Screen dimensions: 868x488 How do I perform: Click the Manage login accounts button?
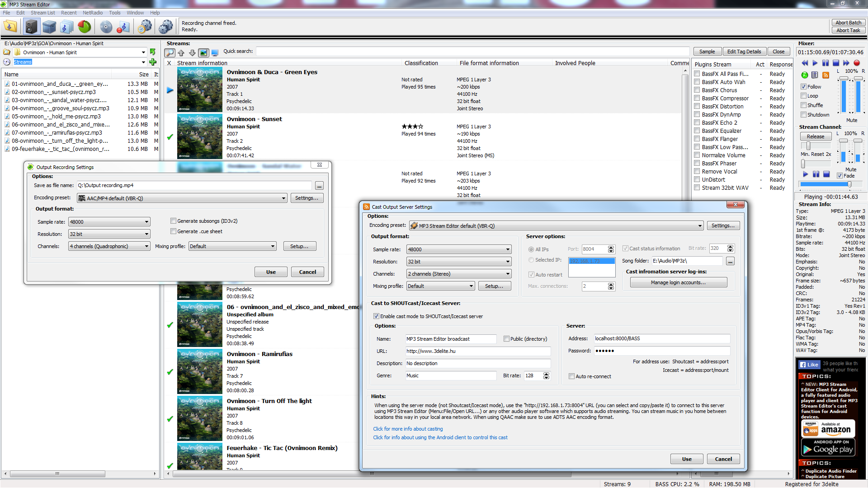[x=678, y=282]
